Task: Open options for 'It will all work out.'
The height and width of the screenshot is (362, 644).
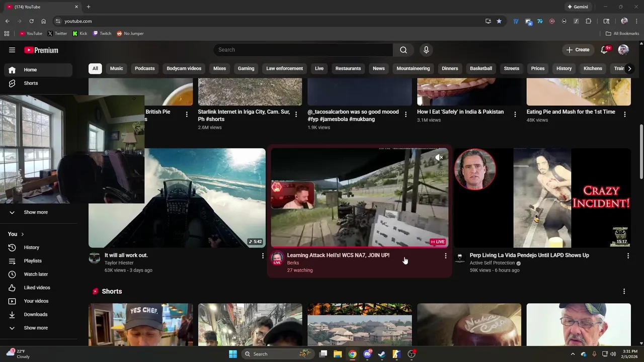Action: pos(263,256)
